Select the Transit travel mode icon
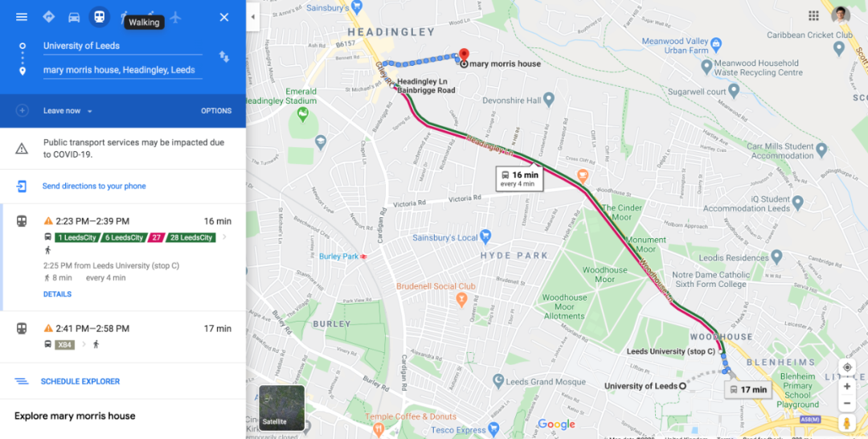Image resolution: width=868 pixels, height=439 pixels. [99, 17]
